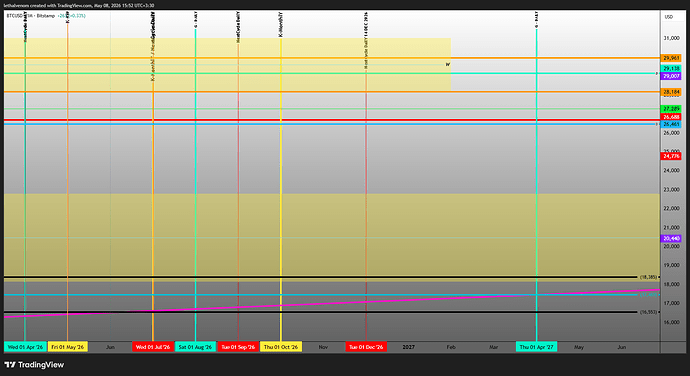Click the 16,000 price scale tick
Screen dimensions: 690x376
[672, 322]
